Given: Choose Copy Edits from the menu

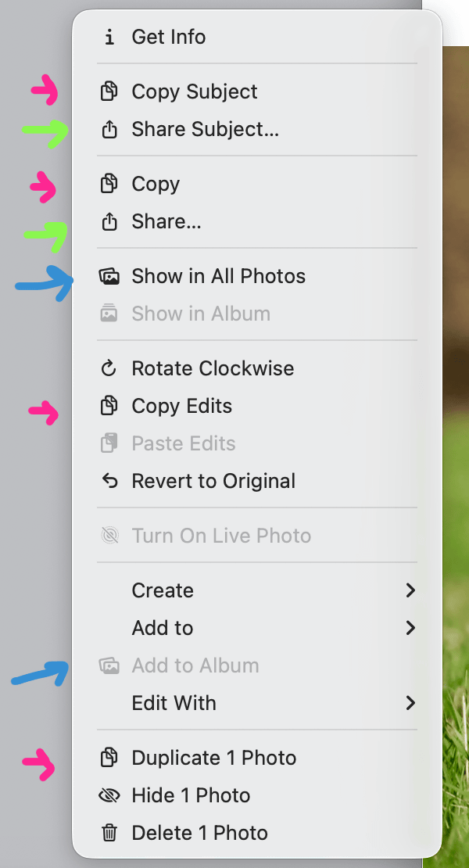Looking at the screenshot, I should click(181, 406).
